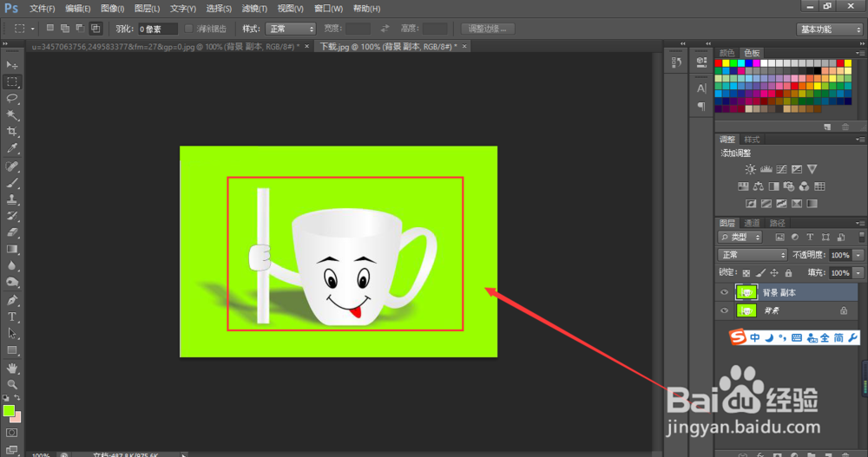Choose Subtract from Selection mode
868x457 pixels.
click(80, 29)
